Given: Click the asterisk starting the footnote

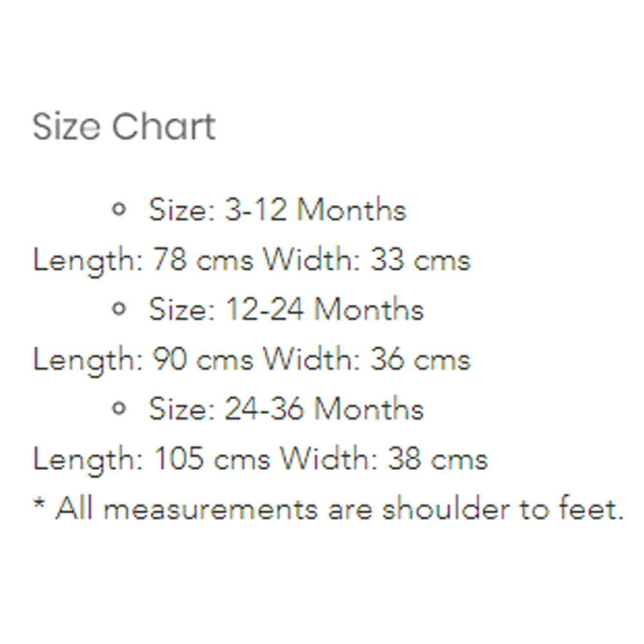Looking at the screenshot, I should coord(39,503).
